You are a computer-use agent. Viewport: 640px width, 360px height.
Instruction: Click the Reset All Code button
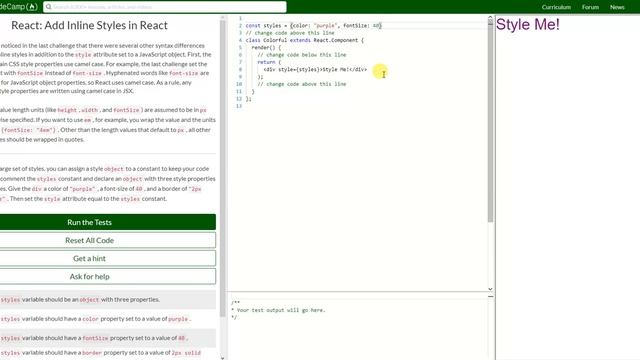[x=108, y=240]
